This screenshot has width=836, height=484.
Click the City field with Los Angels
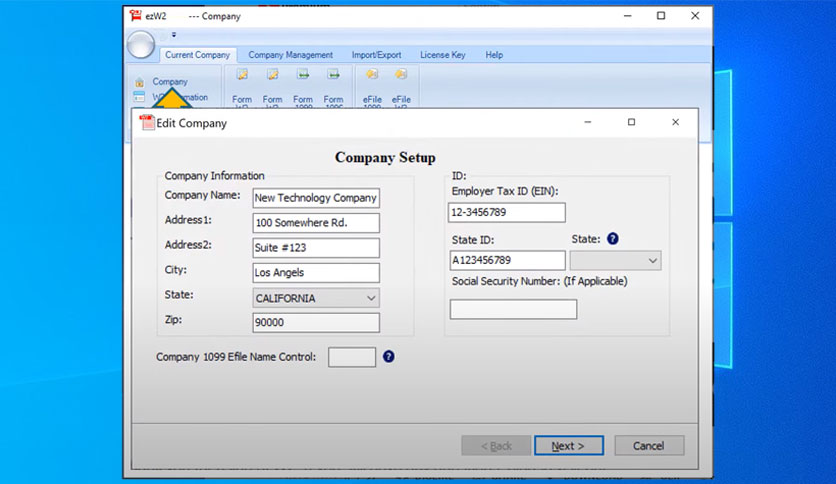(x=316, y=273)
